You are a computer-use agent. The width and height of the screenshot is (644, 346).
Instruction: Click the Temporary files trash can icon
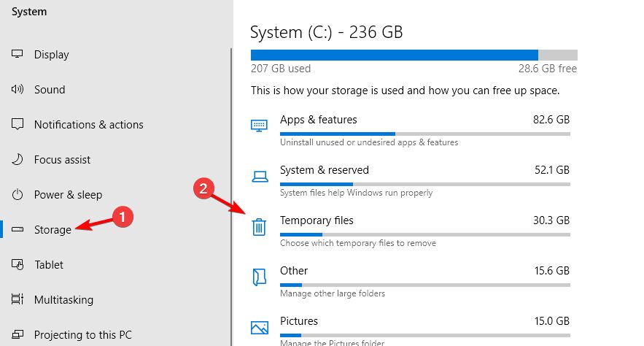(x=260, y=226)
